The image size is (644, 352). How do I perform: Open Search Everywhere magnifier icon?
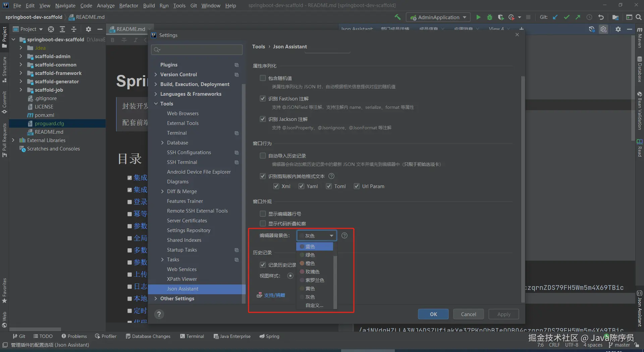coord(639,17)
